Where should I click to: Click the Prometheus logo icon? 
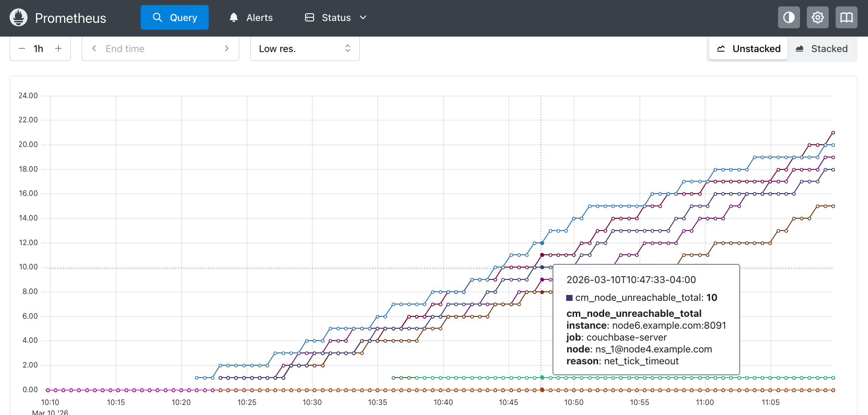(18, 17)
